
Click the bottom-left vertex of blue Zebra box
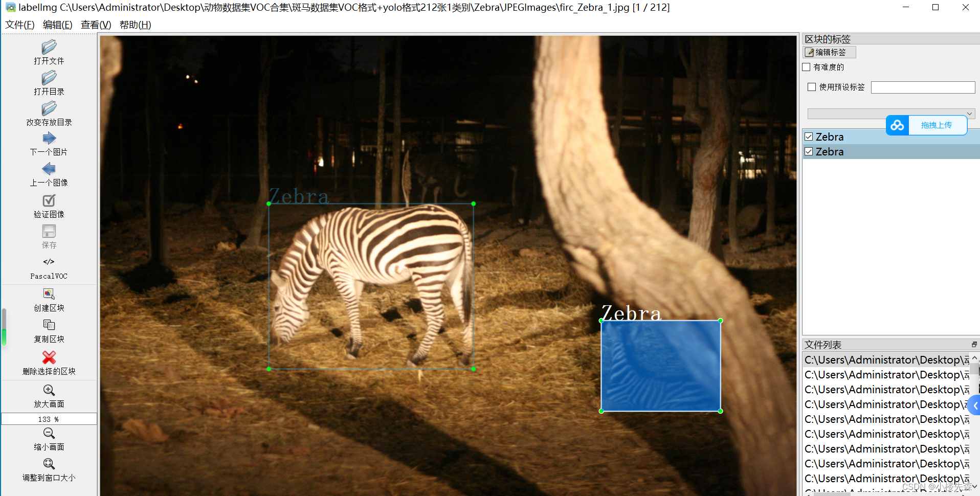[x=601, y=411]
